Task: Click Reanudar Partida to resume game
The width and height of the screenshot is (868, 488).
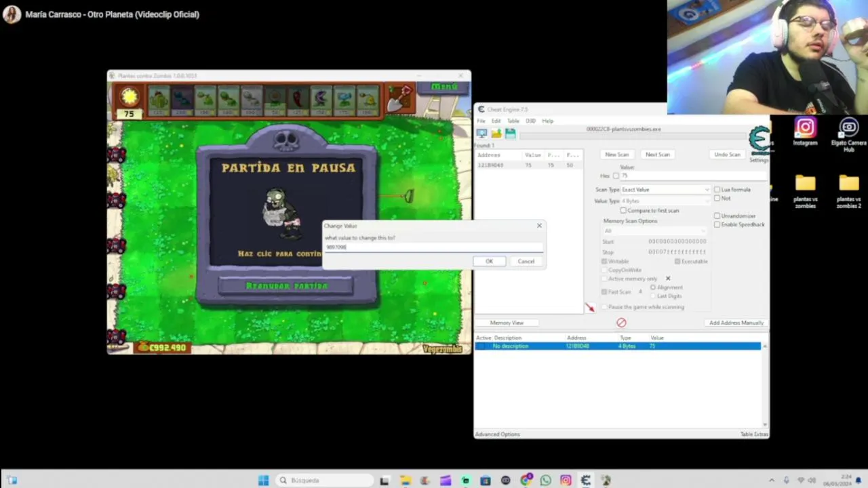Action: click(x=286, y=286)
